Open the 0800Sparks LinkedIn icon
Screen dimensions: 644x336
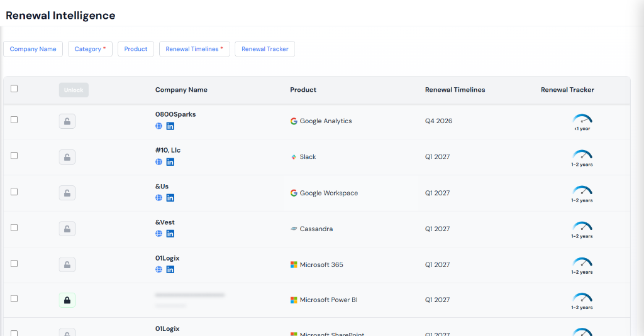point(170,126)
